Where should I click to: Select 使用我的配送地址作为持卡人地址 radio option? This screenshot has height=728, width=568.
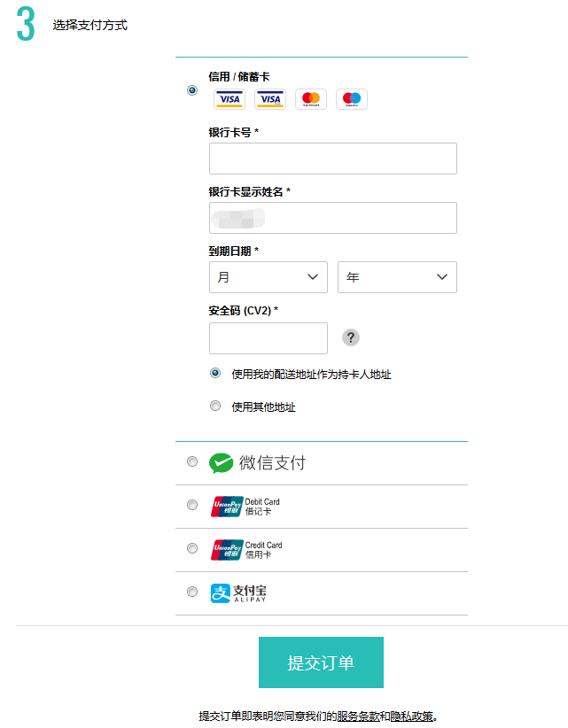tap(215, 374)
